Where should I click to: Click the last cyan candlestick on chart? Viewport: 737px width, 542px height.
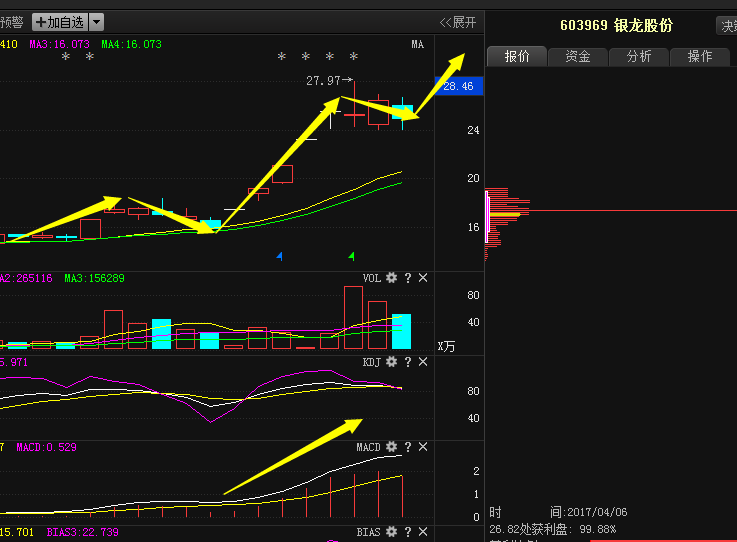402,113
